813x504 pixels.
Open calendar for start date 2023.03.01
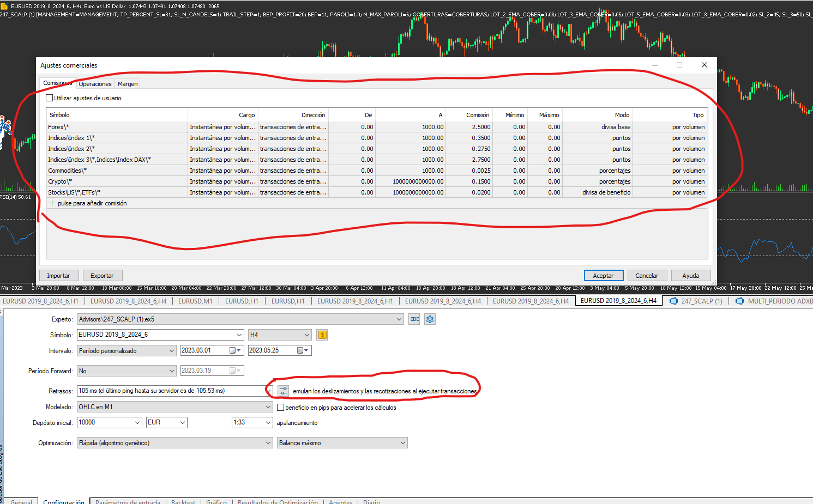[x=235, y=350]
